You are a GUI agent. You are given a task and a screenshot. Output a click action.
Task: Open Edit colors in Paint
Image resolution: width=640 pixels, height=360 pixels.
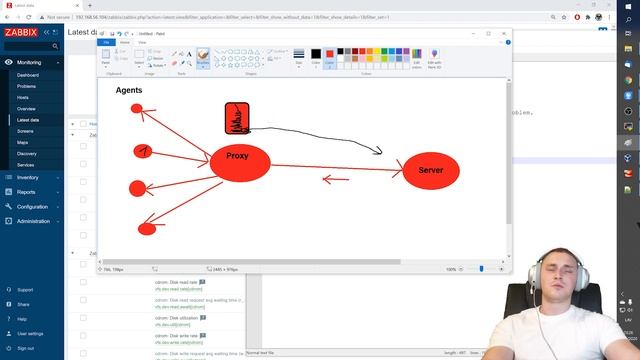point(417,58)
